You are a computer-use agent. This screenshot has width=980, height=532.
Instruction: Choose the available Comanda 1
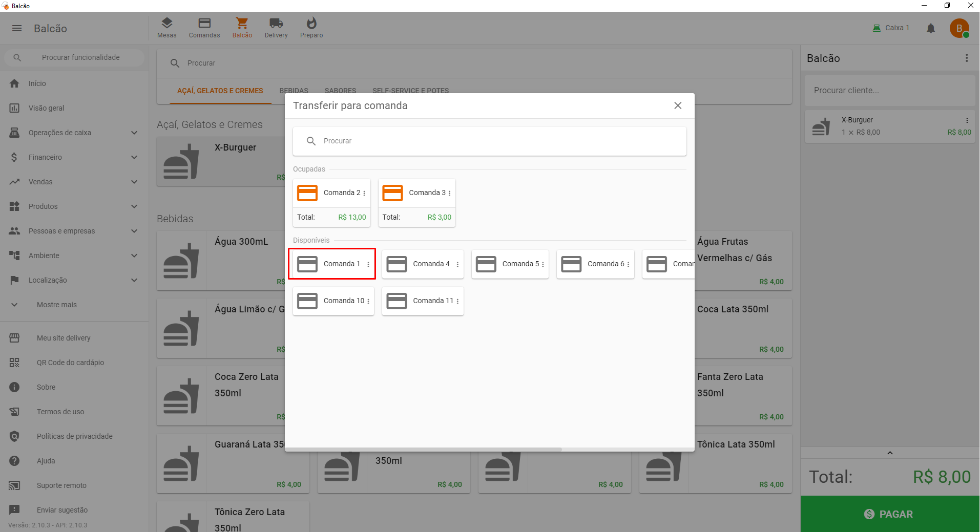tap(331, 264)
